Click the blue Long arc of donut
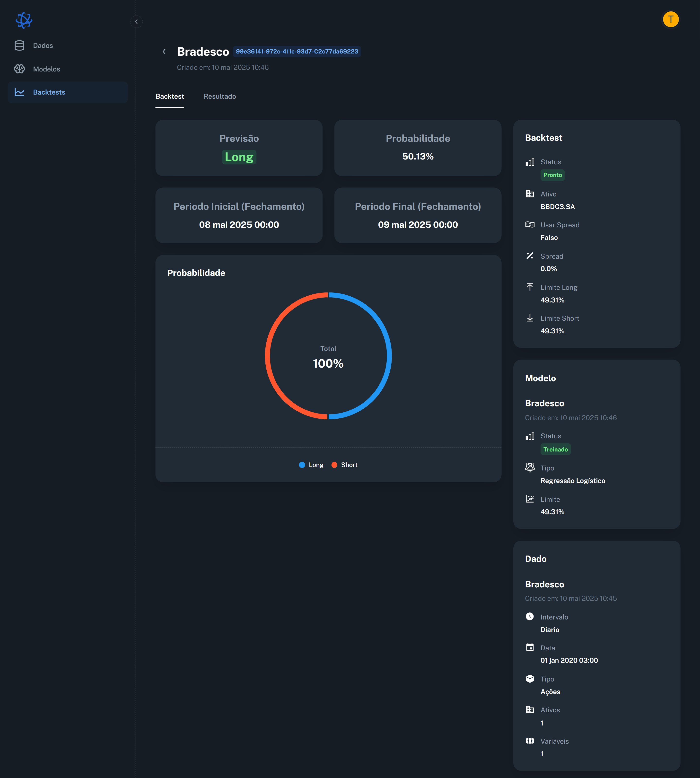700x778 pixels. (x=389, y=356)
